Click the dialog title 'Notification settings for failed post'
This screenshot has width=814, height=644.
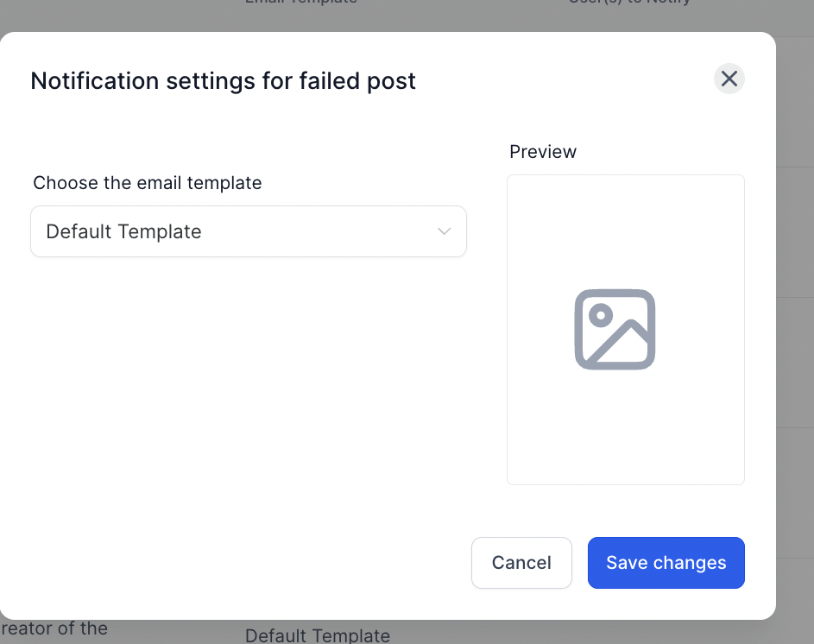223,81
